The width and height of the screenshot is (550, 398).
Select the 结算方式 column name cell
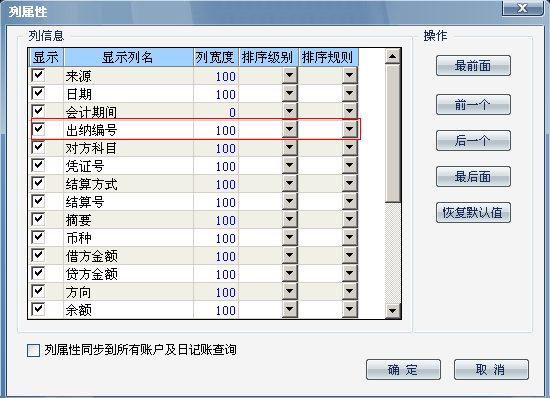point(128,184)
